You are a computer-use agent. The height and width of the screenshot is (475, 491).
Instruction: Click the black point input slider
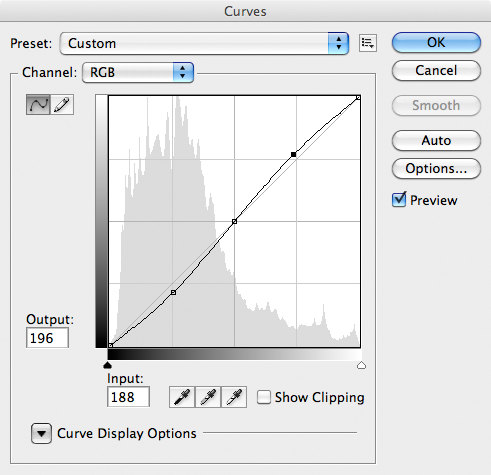coord(107,366)
